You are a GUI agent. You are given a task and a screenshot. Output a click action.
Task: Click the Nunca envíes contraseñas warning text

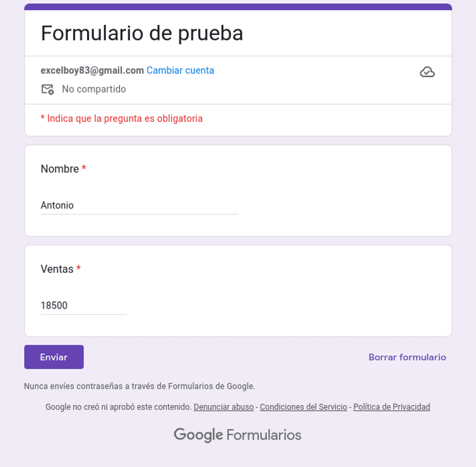(139, 386)
